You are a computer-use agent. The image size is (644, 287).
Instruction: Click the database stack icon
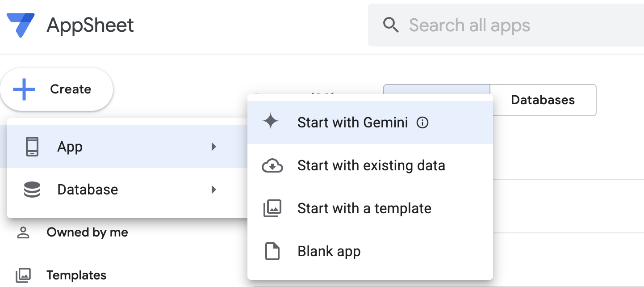tap(32, 190)
